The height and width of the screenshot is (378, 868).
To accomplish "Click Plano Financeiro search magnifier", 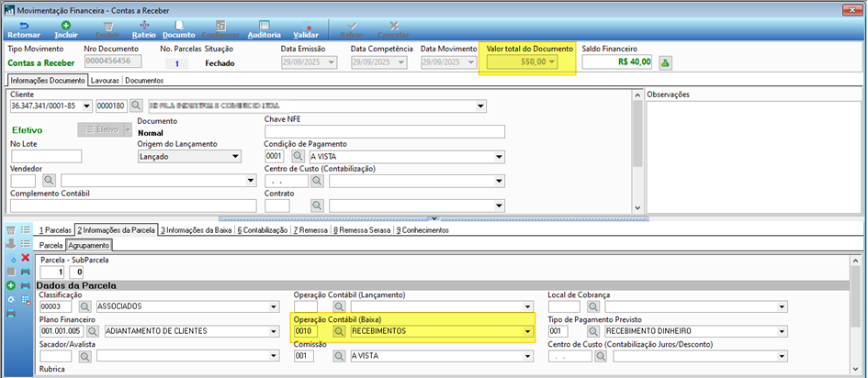I will pyautogui.click(x=93, y=331).
